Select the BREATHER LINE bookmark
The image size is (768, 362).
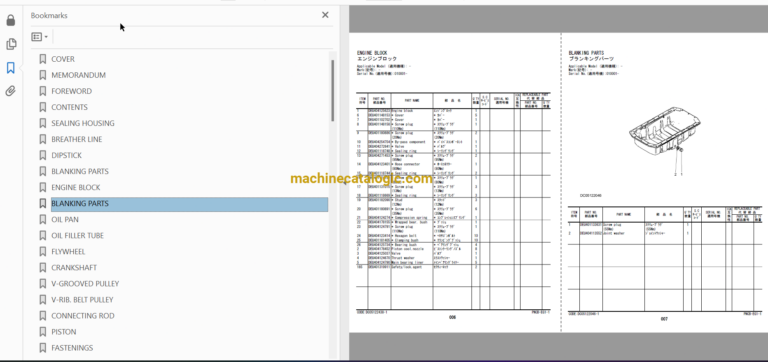[77, 140]
